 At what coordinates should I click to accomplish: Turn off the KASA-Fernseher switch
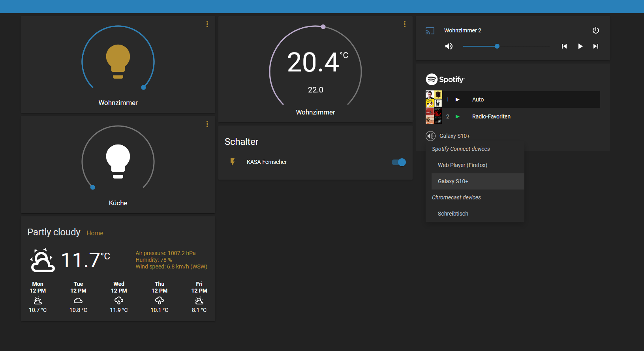click(398, 162)
